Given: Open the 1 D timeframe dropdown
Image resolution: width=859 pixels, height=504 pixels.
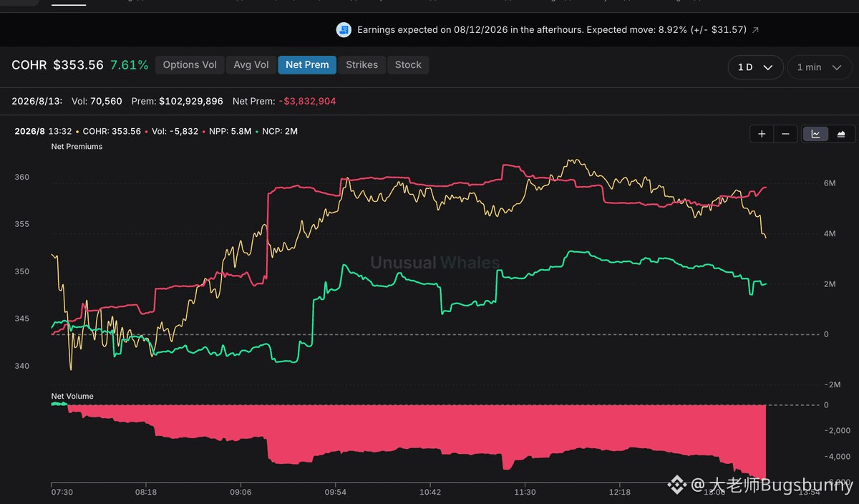Looking at the screenshot, I should click(755, 67).
